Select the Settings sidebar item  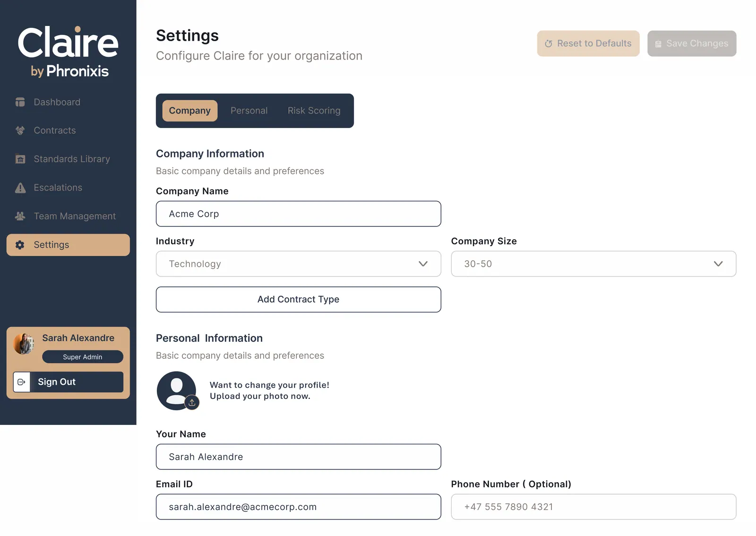click(68, 245)
